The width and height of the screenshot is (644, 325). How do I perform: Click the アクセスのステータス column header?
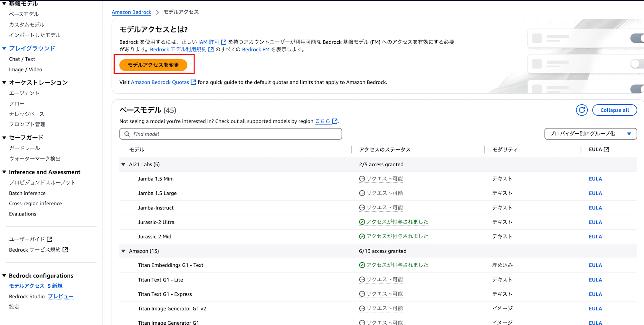(385, 149)
